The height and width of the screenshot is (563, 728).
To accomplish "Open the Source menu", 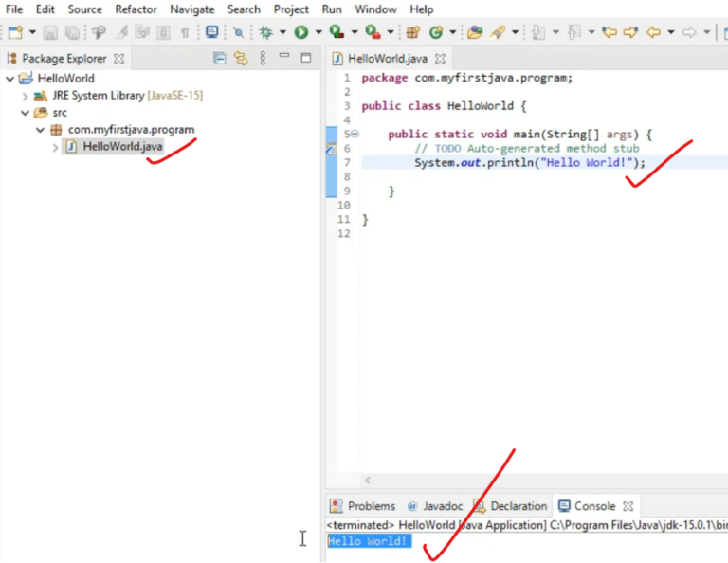I will point(84,9).
